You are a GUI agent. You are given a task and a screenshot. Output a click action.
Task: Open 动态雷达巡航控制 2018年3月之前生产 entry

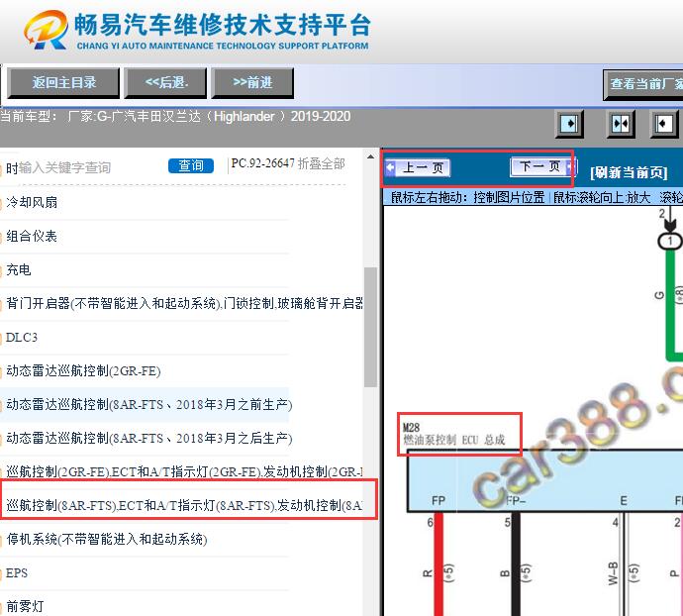click(x=148, y=405)
